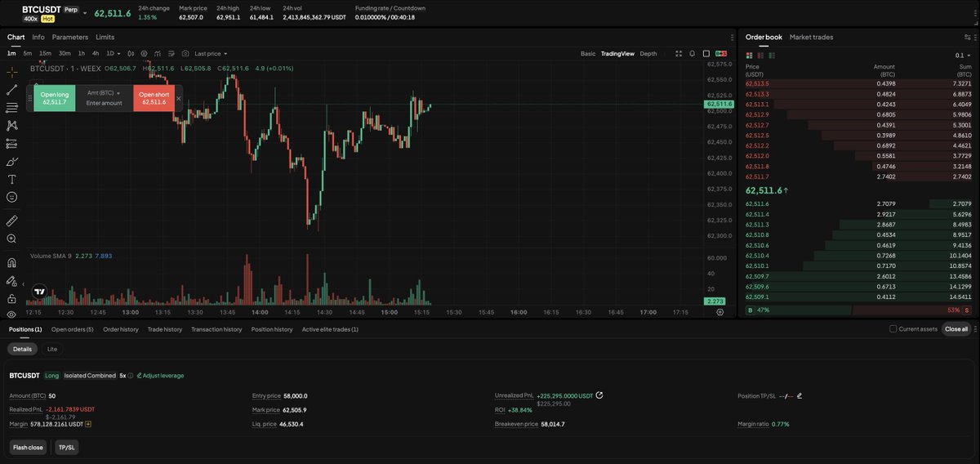Change candlestick chart type icon
This screenshot has height=464, width=980.
[131, 53]
